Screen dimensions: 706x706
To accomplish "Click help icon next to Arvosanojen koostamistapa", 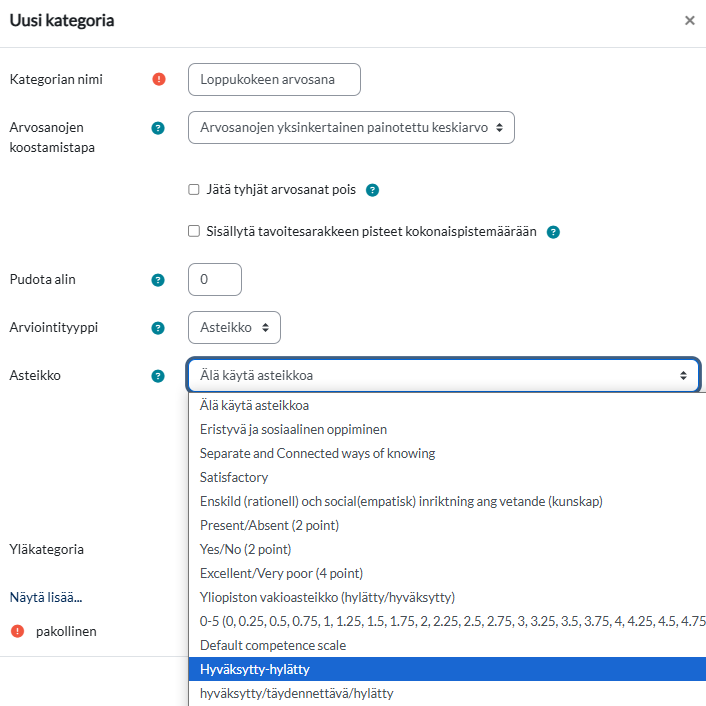I will coord(157,128).
